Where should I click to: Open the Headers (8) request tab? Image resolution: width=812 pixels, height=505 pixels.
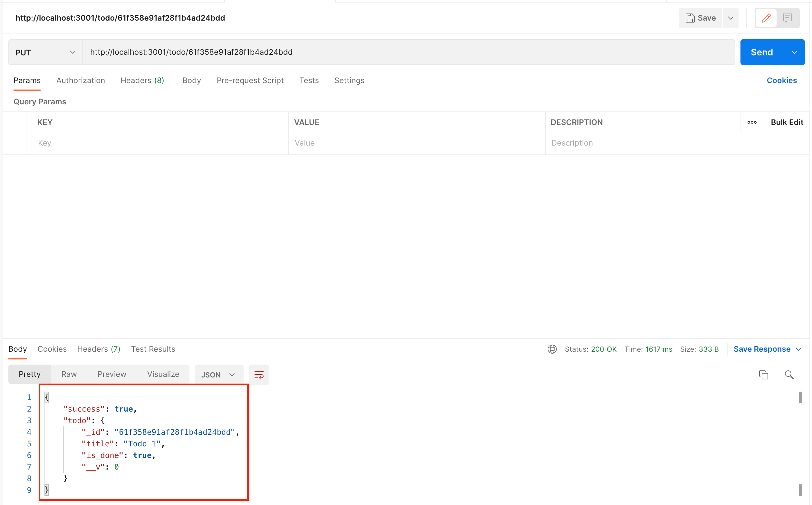pyautogui.click(x=142, y=81)
